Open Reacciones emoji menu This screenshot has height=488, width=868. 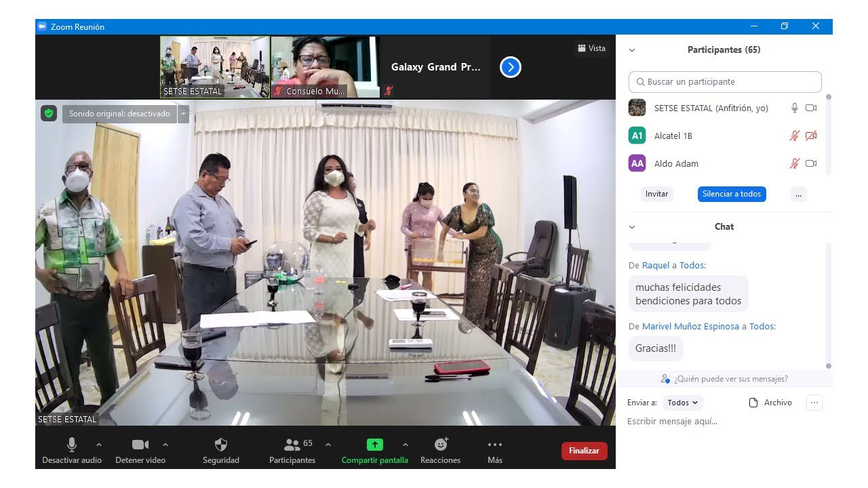coord(441,451)
